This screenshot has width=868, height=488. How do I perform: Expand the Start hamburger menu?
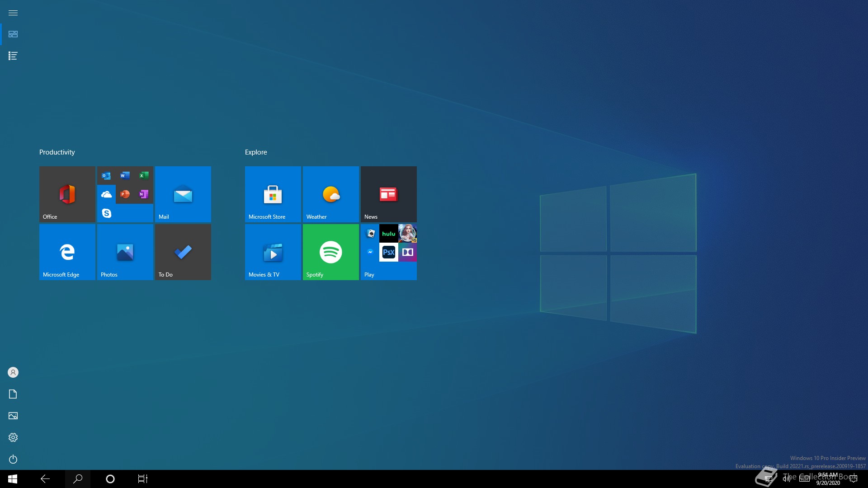click(13, 13)
